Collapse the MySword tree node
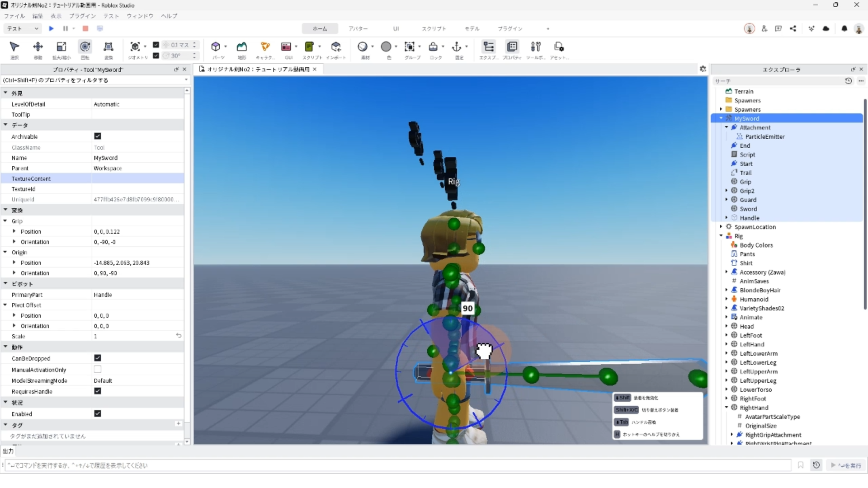 pos(721,118)
